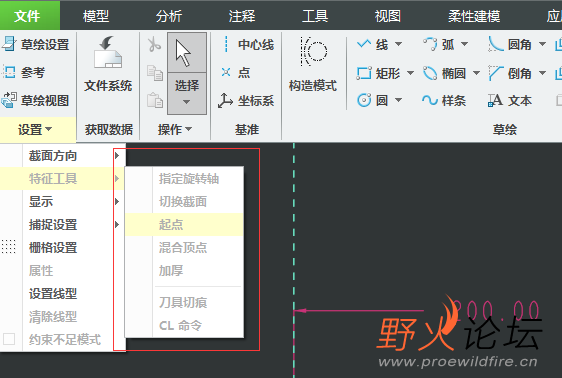This screenshot has width=562, height=378.
Task: Select the 圆角 fillet tool
Action: coord(510,45)
